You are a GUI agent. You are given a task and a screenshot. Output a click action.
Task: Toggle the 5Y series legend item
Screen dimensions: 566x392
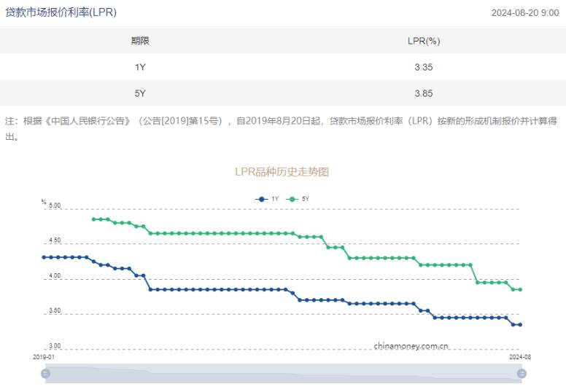[x=298, y=199]
